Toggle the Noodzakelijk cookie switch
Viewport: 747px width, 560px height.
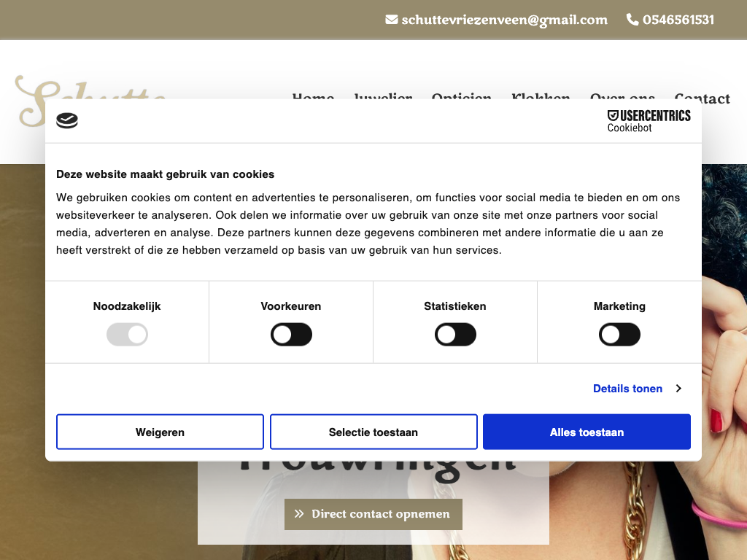[x=127, y=335]
